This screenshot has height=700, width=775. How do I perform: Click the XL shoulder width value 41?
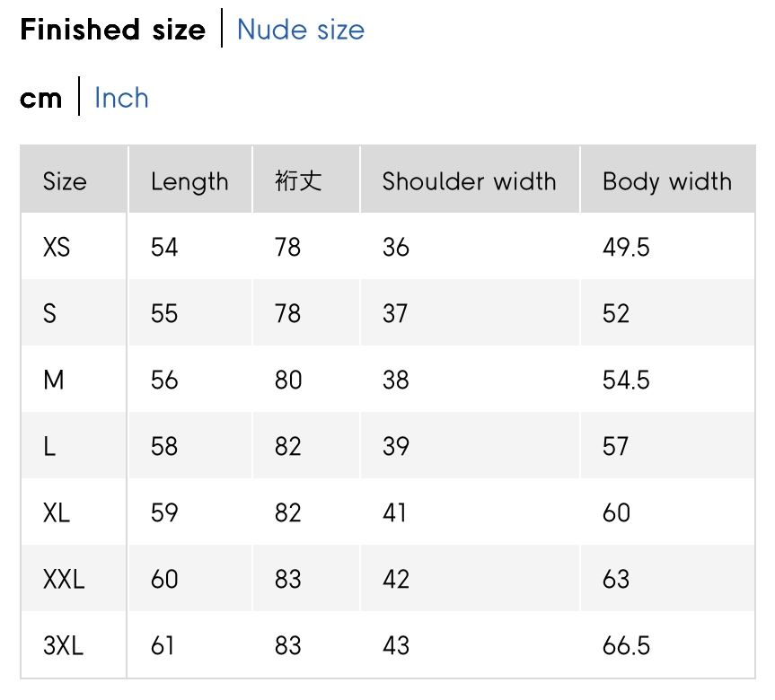(x=394, y=512)
